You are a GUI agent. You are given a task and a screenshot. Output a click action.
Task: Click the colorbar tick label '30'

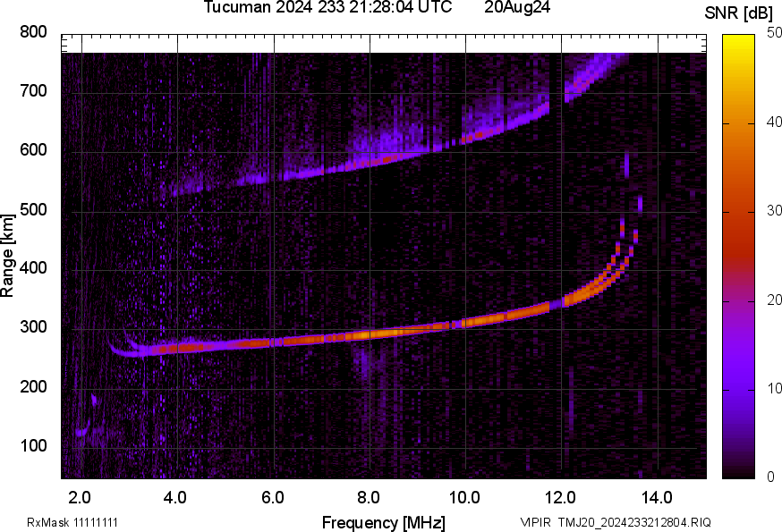point(774,210)
